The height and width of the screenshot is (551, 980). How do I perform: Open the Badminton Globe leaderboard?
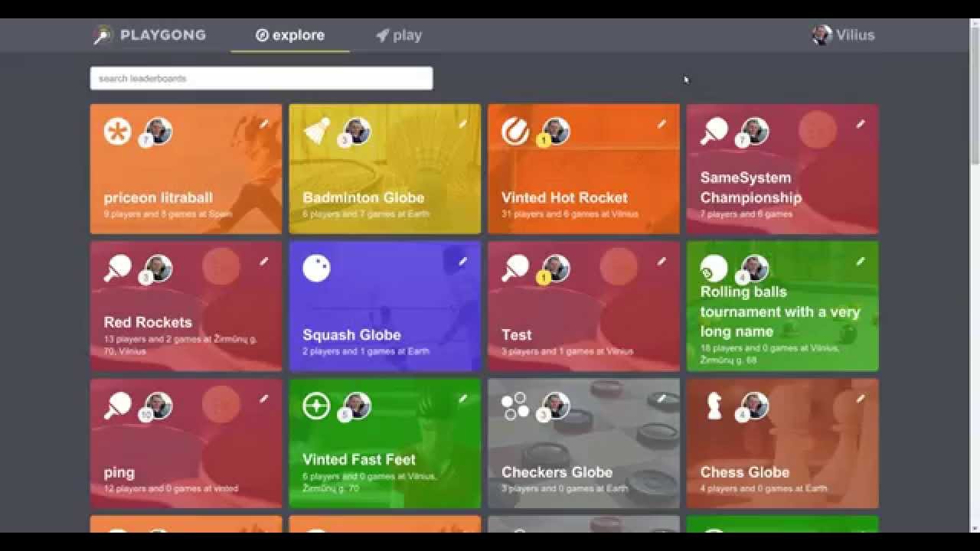(x=364, y=197)
